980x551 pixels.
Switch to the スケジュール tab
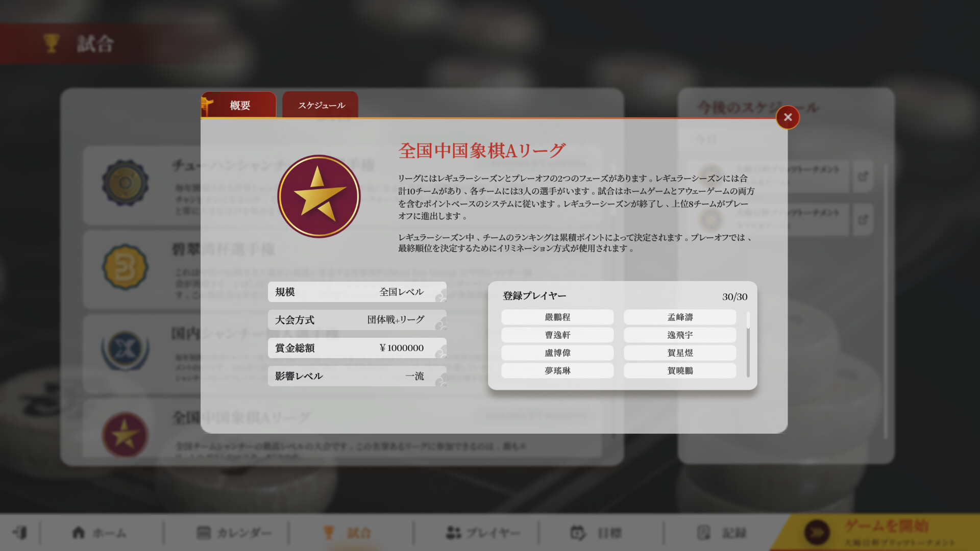(x=321, y=105)
